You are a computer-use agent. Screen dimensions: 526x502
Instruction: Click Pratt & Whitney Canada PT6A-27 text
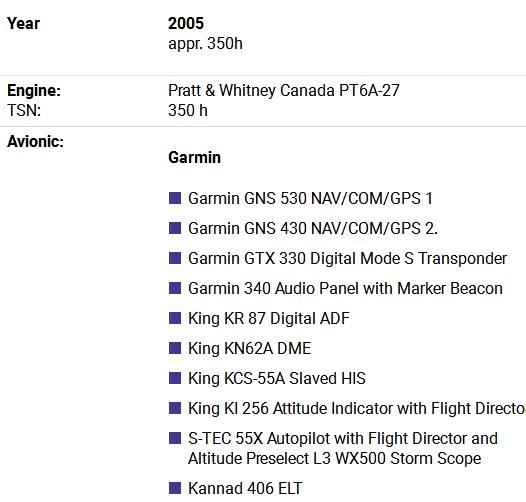[284, 91]
